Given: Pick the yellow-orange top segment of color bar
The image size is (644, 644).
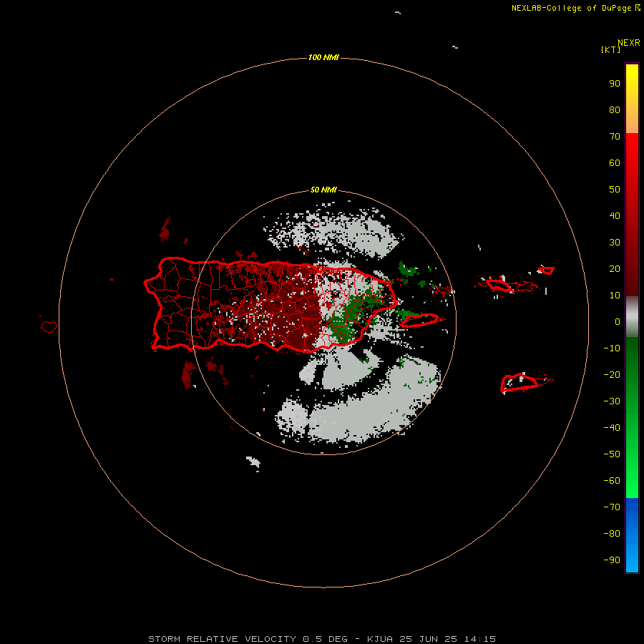Looking at the screenshot, I should click(632, 99).
